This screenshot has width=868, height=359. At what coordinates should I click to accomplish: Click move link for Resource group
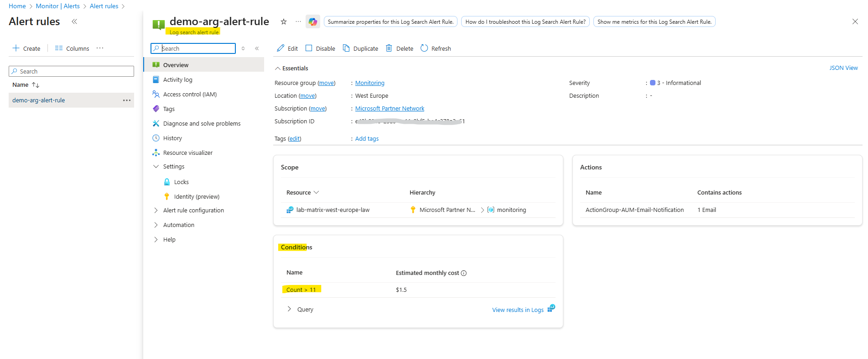point(326,83)
